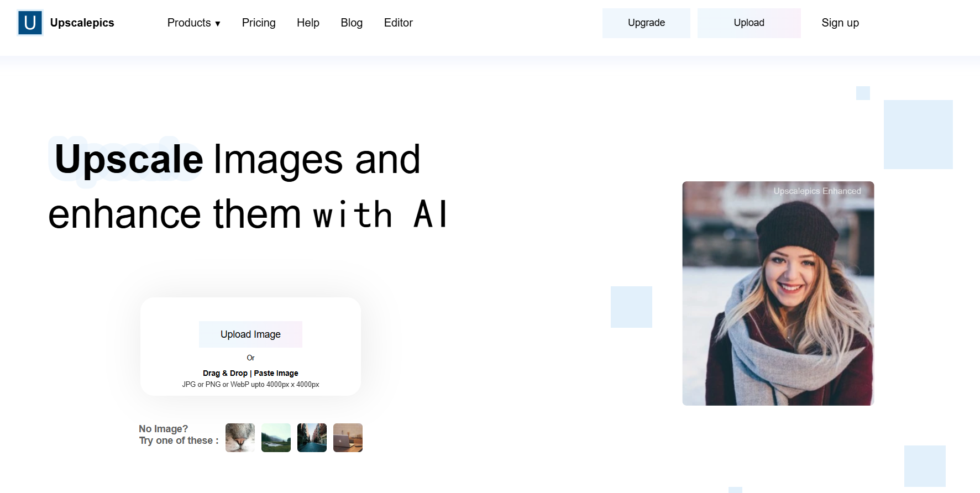The height and width of the screenshot is (493, 980).
Task: Click the Upscalepics Enhanced watermark label
Action: (817, 191)
